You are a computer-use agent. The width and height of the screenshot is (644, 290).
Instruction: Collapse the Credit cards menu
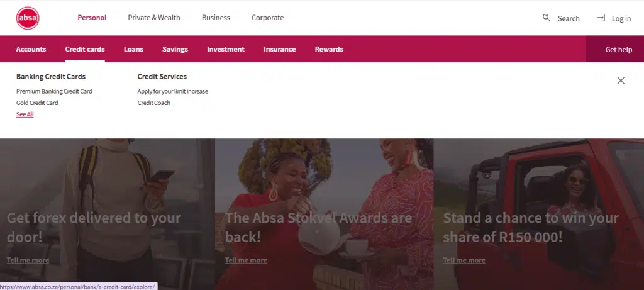[x=85, y=49]
